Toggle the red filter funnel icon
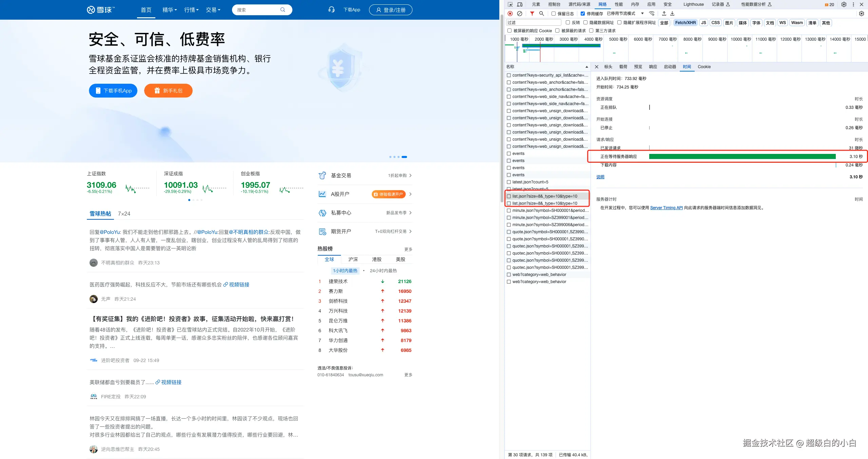 (x=532, y=14)
